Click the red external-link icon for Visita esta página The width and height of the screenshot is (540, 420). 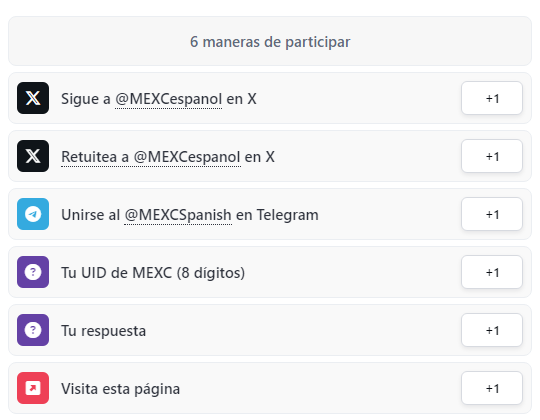(33, 388)
